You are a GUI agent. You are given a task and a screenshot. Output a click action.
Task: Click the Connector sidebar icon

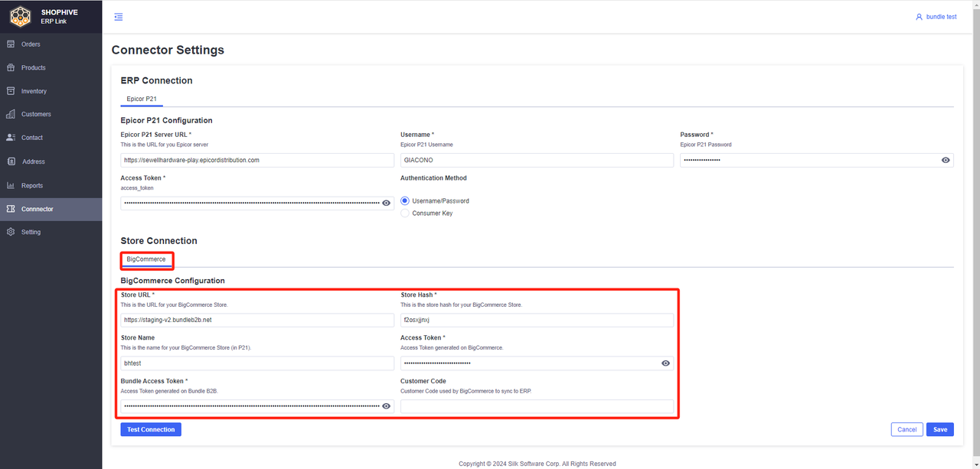point(11,209)
